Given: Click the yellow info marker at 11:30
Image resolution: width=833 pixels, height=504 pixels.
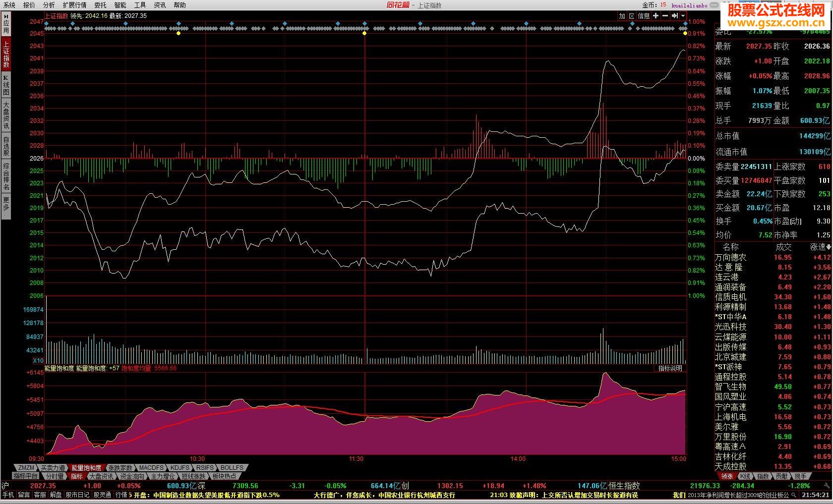Looking at the screenshot, I should point(364,33).
